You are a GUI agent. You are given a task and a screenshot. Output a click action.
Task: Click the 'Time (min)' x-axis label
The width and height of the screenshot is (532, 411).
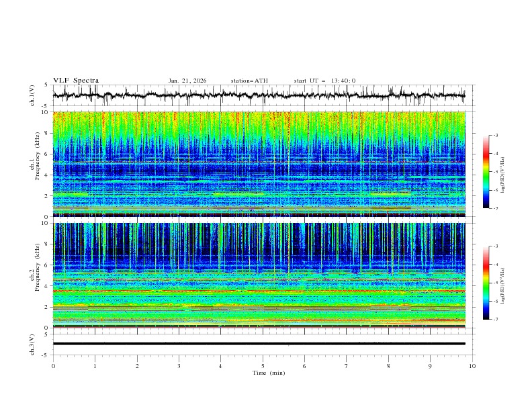pyautogui.click(x=269, y=373)
